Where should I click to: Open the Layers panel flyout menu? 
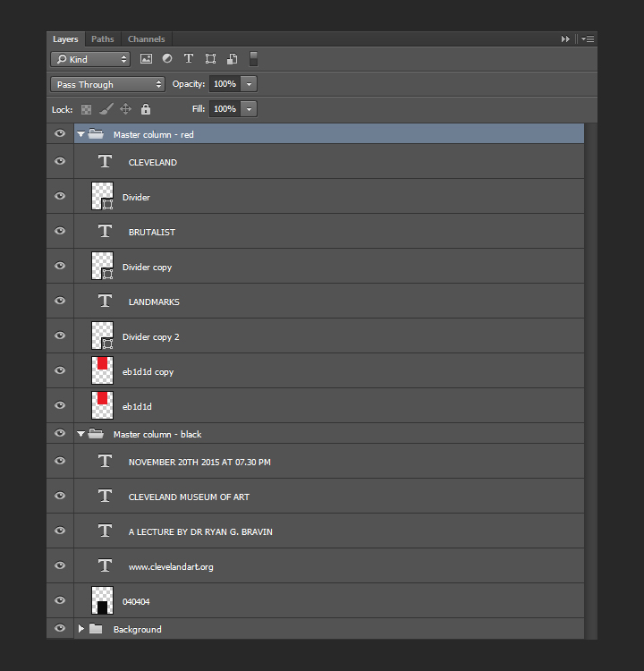588,39
